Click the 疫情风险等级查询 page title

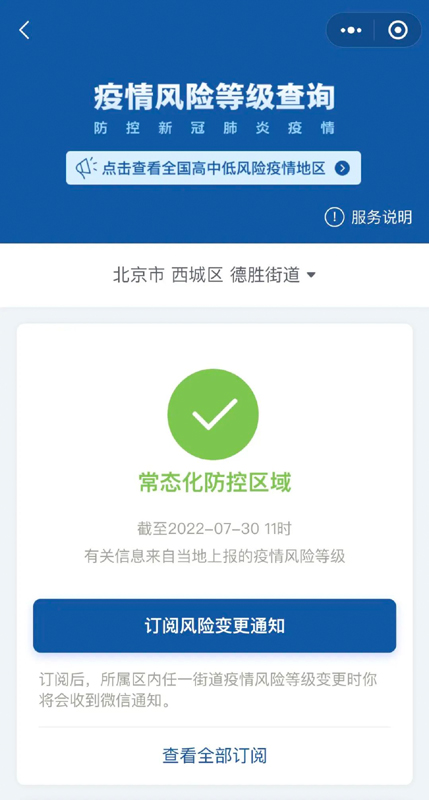point(214,97)
